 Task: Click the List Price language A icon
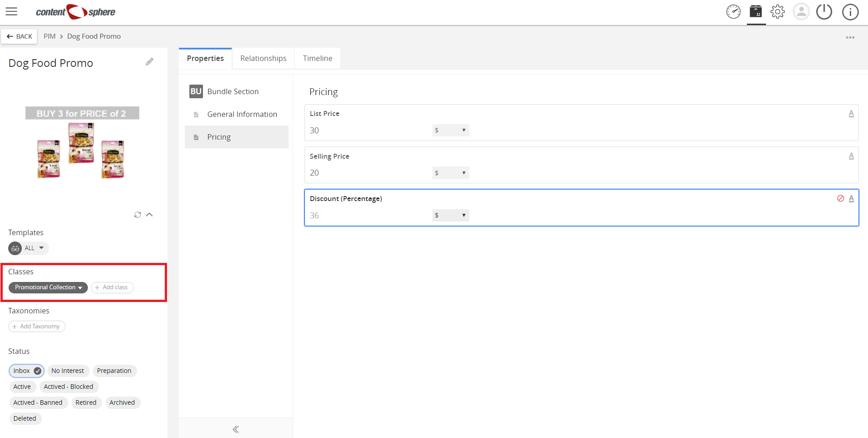[x=851, y=114]
